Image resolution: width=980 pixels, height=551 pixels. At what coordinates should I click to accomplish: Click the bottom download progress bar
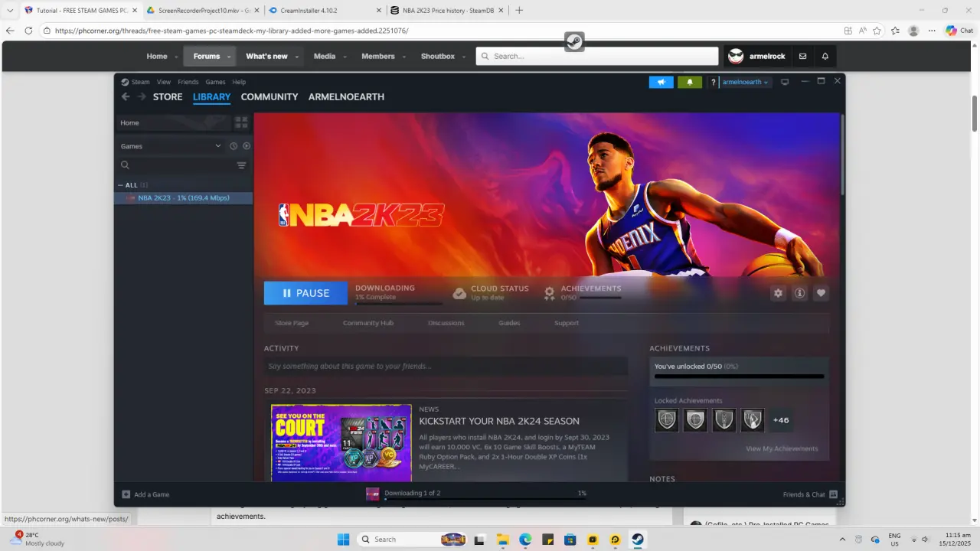(x=485, y=499)
